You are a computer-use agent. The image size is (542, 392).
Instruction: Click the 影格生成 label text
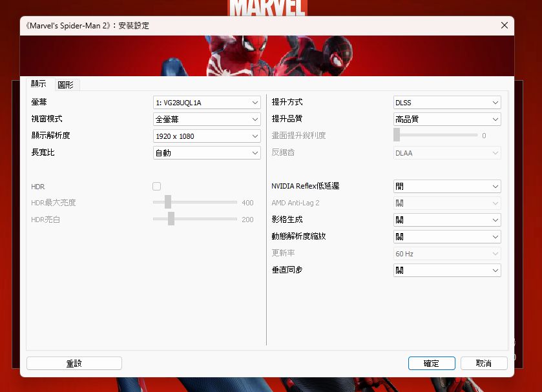pos(287,219)
